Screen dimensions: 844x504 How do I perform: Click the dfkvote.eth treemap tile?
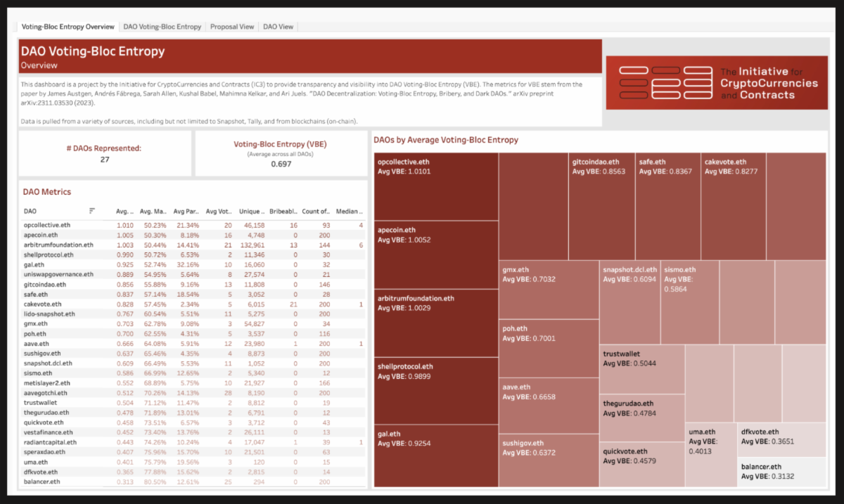[x=781, y=440]
